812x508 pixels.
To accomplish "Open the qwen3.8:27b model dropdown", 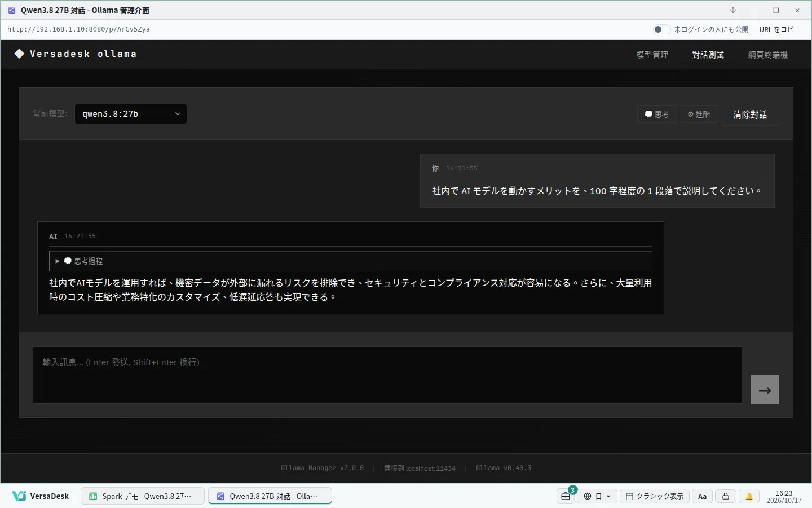I will point(131,113).
